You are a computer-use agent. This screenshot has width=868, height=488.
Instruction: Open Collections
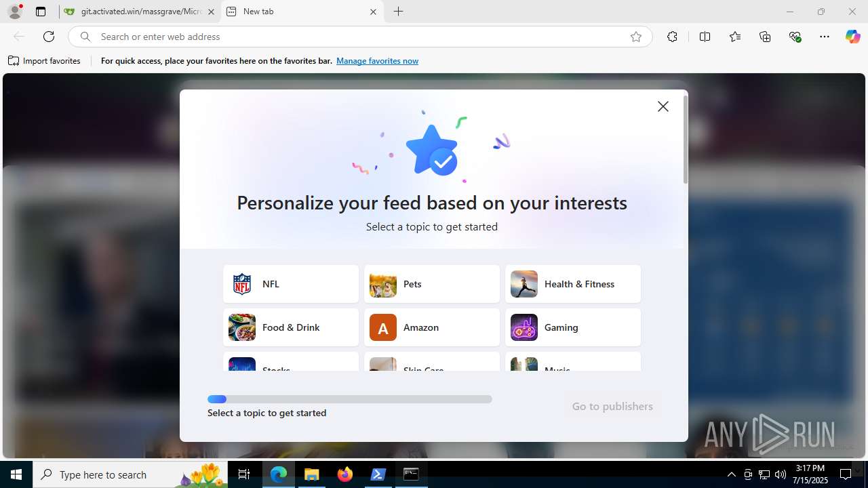(765, 37)
